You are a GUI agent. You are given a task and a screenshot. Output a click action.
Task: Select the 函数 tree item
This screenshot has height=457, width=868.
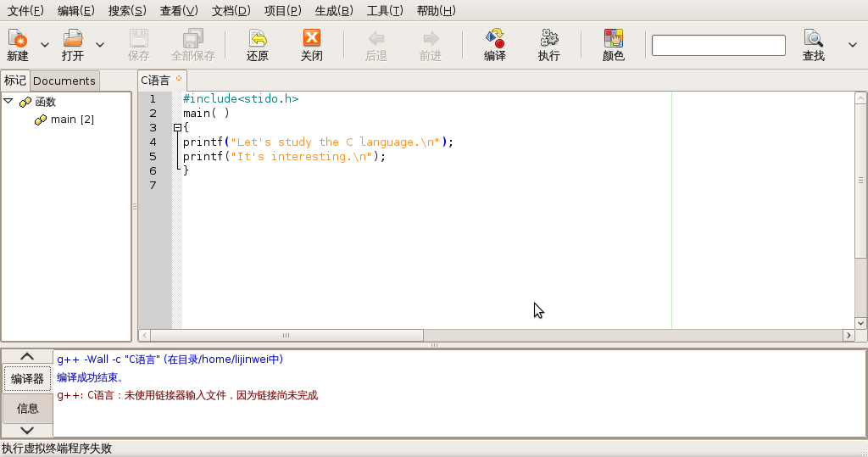click(x=46, y=102)
